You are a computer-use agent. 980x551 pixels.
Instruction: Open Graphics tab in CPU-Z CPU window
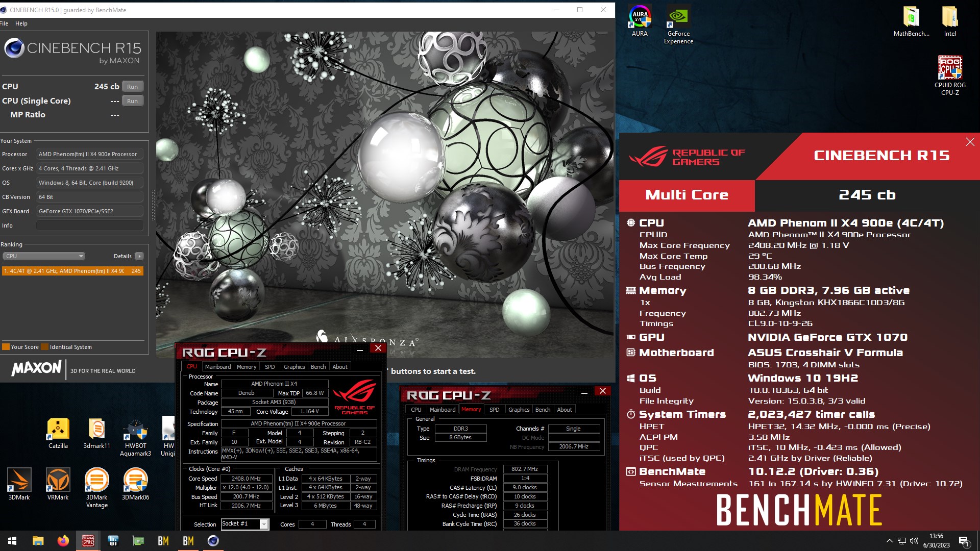click(x=294, y=367)
